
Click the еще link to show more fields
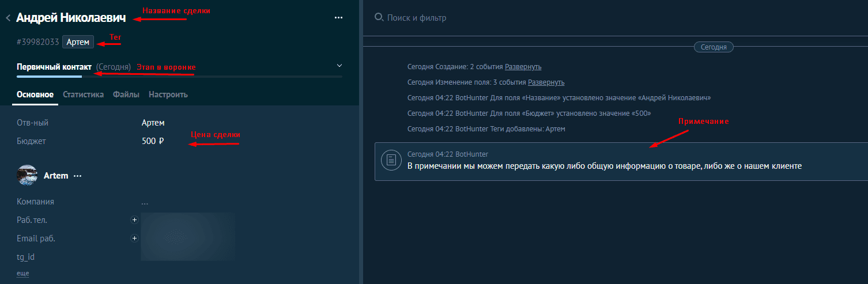pyautogui.click(x=23, y=273)
